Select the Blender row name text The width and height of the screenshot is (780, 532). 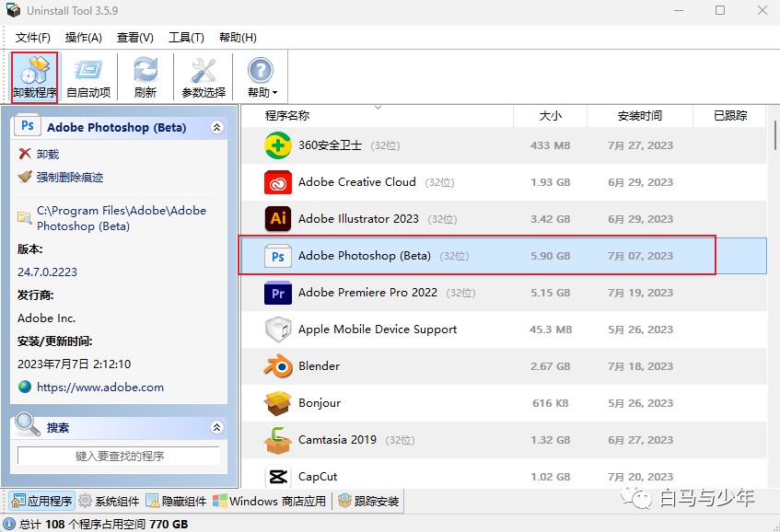(x=319, y=366)
